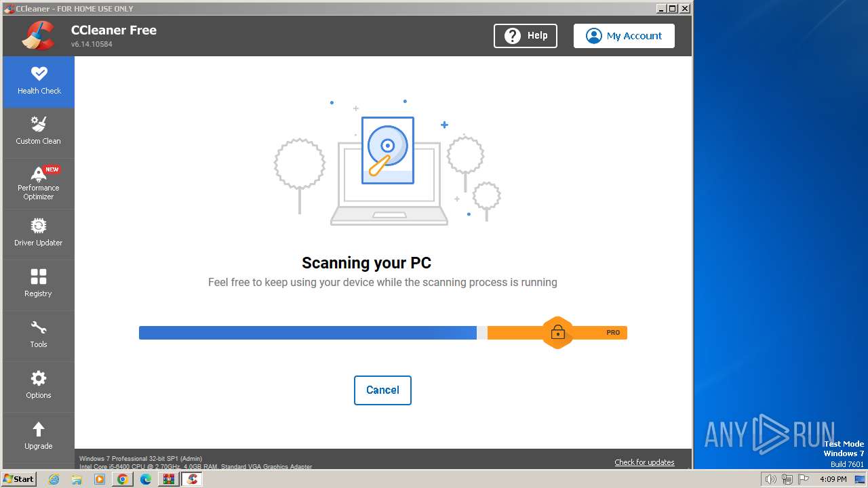Click the Show desktop tray icon
Viewport: 868px width, 488px height.
point(860,479)
